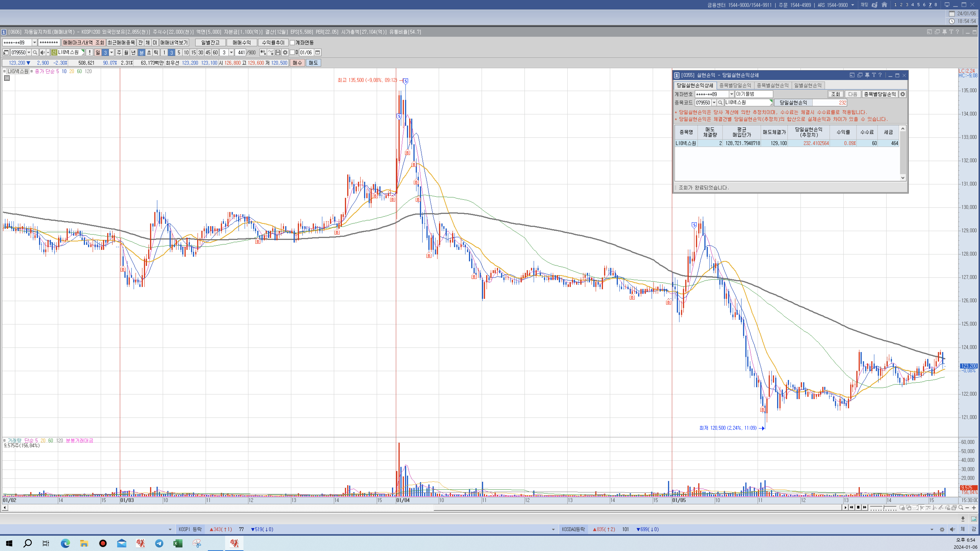The width and height of the screenshot is (980, 551).
Task: Click the exclamation mark stock info icon
Action: (89, 52)
